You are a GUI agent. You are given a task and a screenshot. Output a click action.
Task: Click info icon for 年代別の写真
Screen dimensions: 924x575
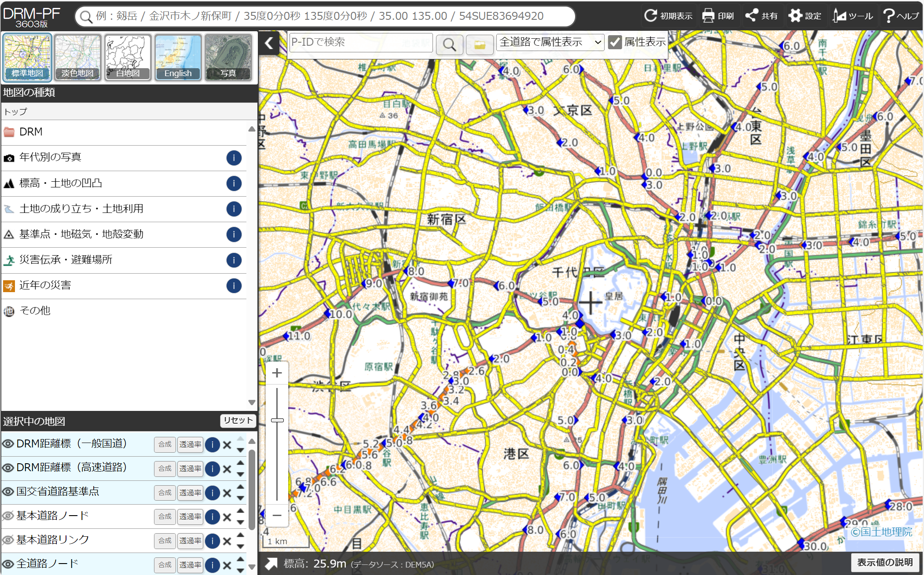coord(234,157)
